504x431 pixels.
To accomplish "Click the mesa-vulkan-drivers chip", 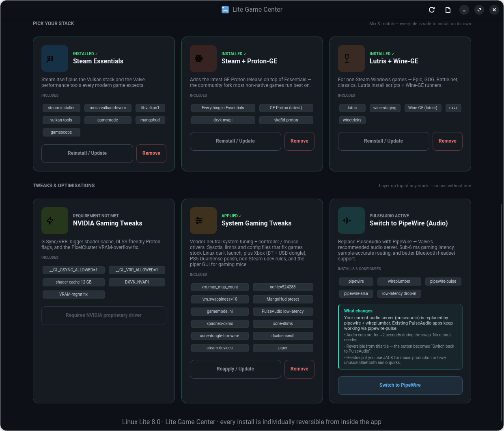I will tap(108, 108).
